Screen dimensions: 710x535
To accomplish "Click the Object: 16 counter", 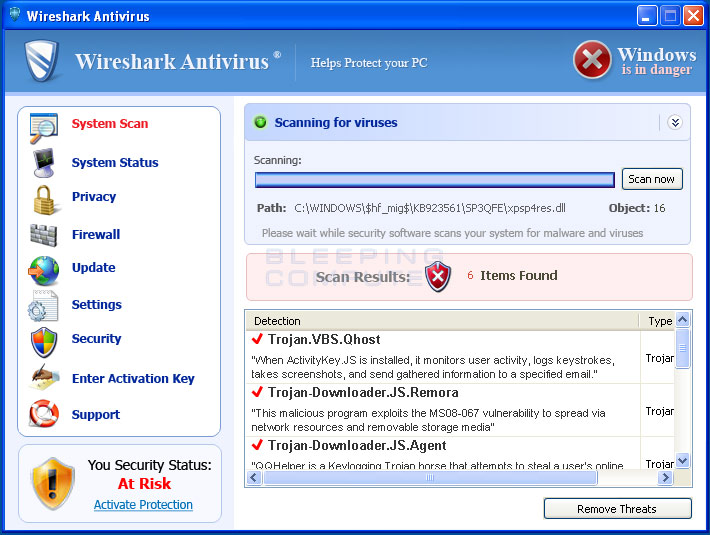I will click(x=637, y=208).
